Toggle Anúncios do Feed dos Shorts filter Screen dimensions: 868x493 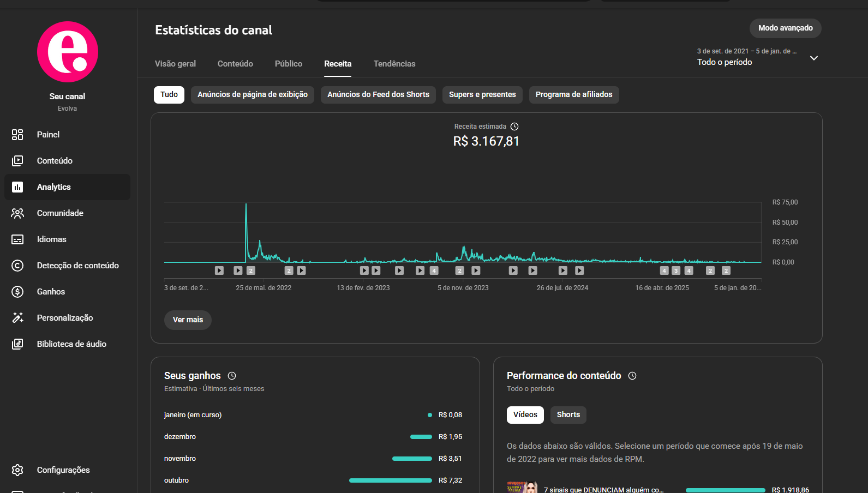coord(378,95)
